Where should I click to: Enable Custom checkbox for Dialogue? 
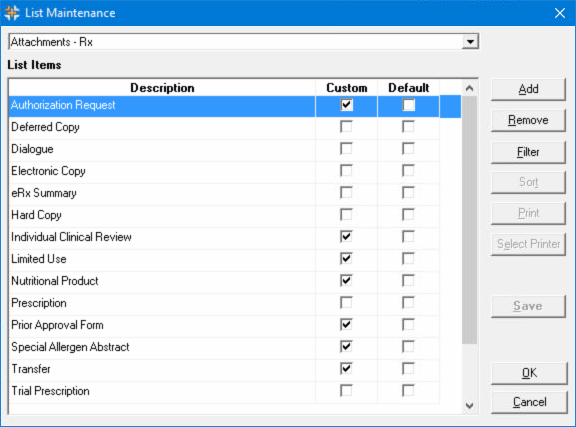[346, 149]
